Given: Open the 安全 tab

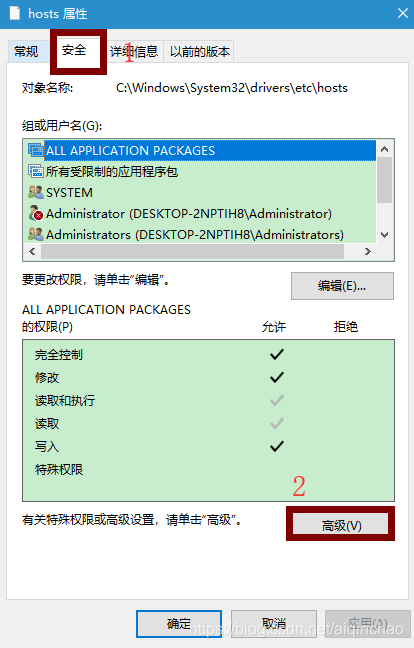Looking at the screenshot, I should click(74, 50).
